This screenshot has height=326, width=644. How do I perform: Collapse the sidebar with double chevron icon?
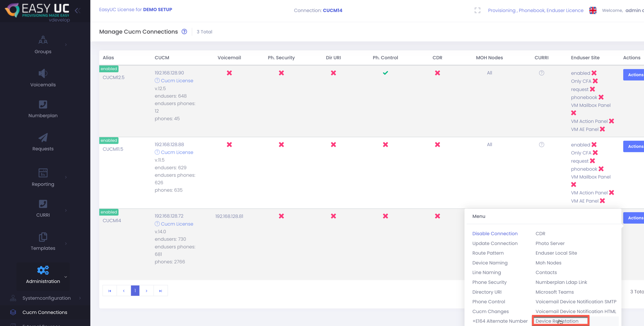tap(77, 10)
